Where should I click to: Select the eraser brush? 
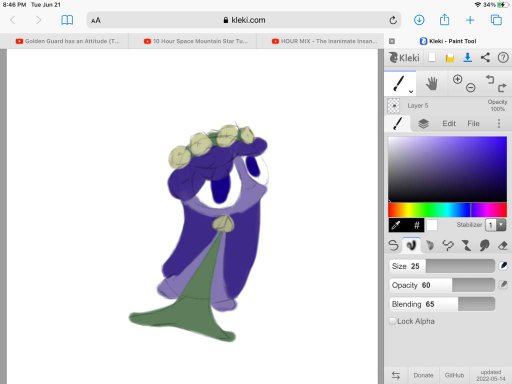coord(503,246)
